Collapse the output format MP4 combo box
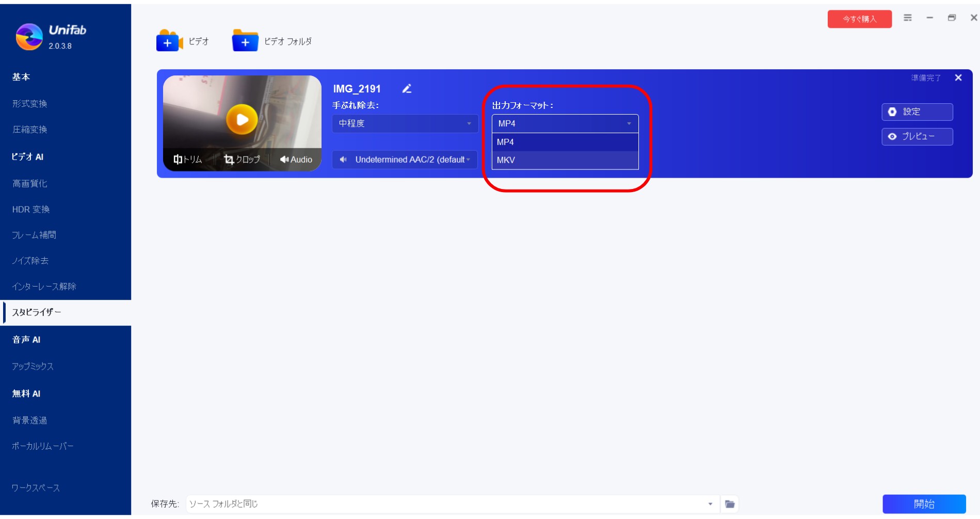This screenshot has height=519, width=980. click(x=565, y=123)
